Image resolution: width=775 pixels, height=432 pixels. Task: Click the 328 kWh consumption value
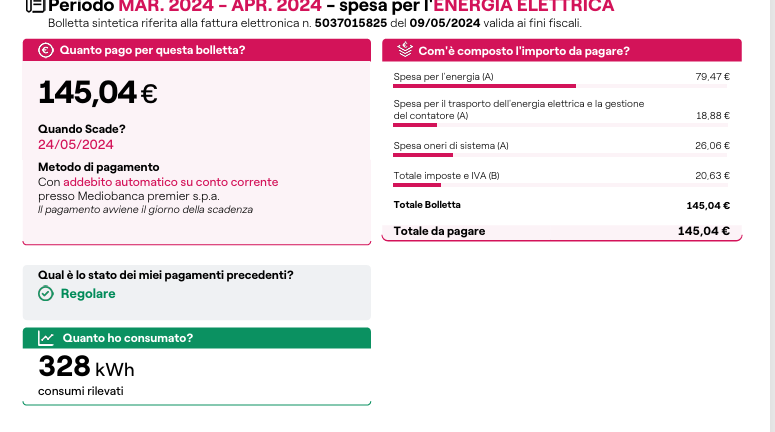tap(86, 367)
